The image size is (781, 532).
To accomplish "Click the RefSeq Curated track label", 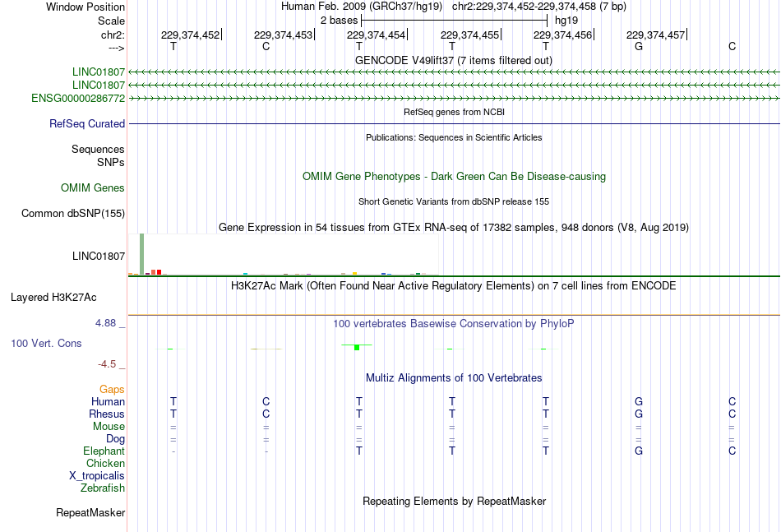I will click(x=86, y=123).
